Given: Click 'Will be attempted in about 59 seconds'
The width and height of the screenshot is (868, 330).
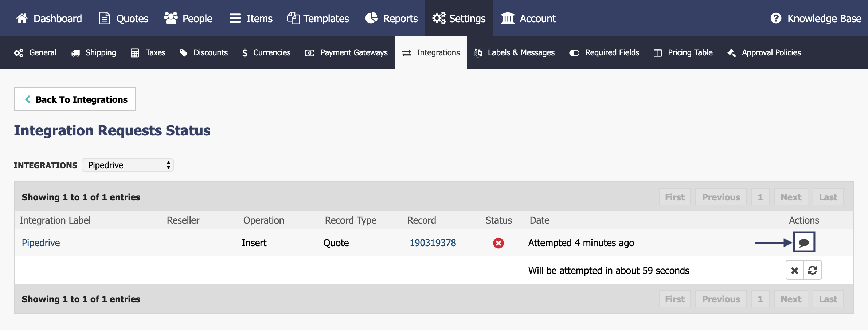Looking at the screenshot, I should click(609, 271).
